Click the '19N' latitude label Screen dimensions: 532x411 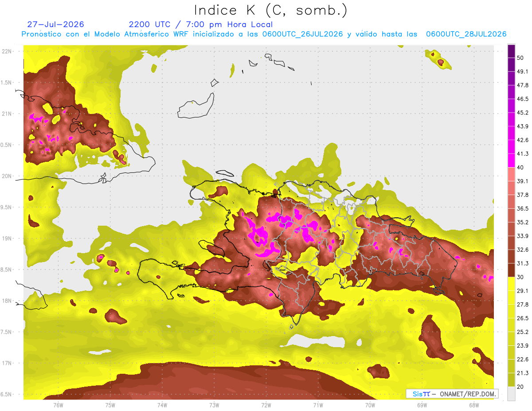point(7,239)
